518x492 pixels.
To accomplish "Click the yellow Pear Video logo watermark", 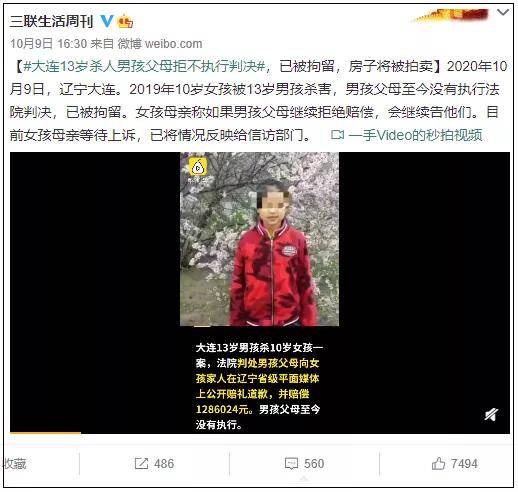I will pyautogui.click(x=198, y=168).
